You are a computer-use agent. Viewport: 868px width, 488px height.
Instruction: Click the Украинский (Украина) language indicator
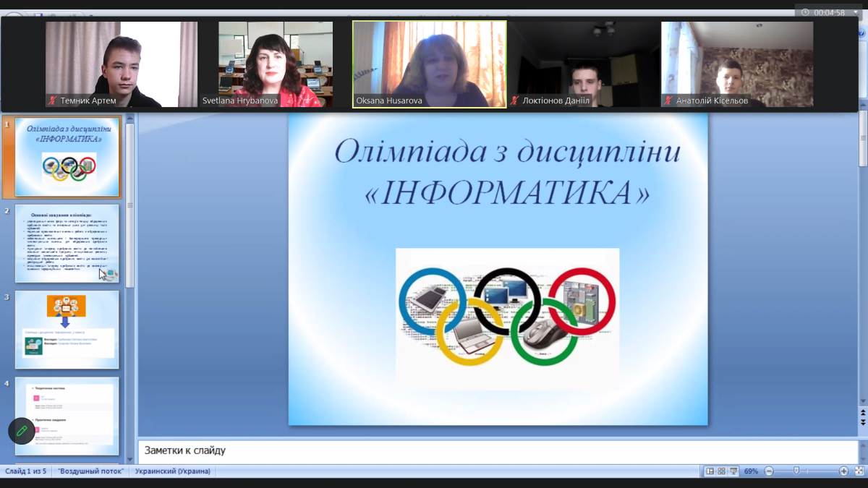click(x=172, y=471)
